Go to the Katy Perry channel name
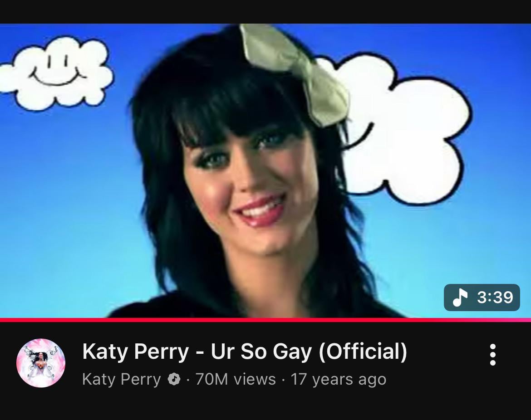Screen dimensions: 531x420 coord(121,379)
